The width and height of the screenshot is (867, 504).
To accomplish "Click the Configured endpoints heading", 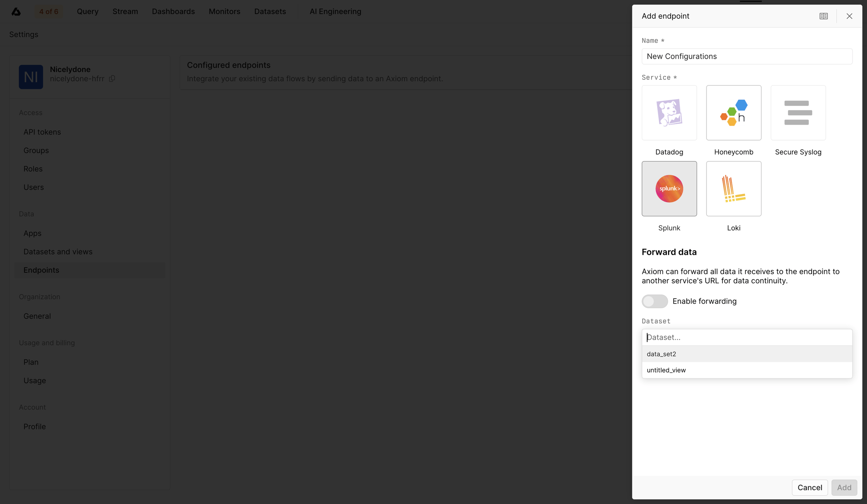I will click(228, 65).
